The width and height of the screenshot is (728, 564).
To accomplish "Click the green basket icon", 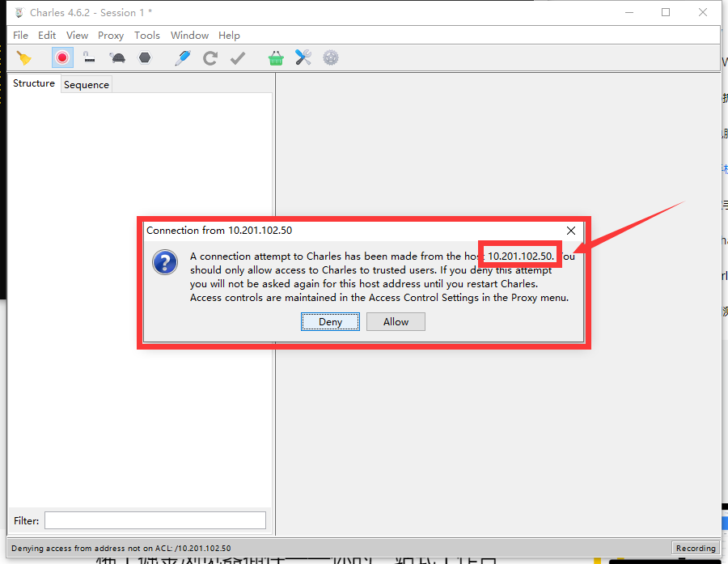I will click(276, 58).
